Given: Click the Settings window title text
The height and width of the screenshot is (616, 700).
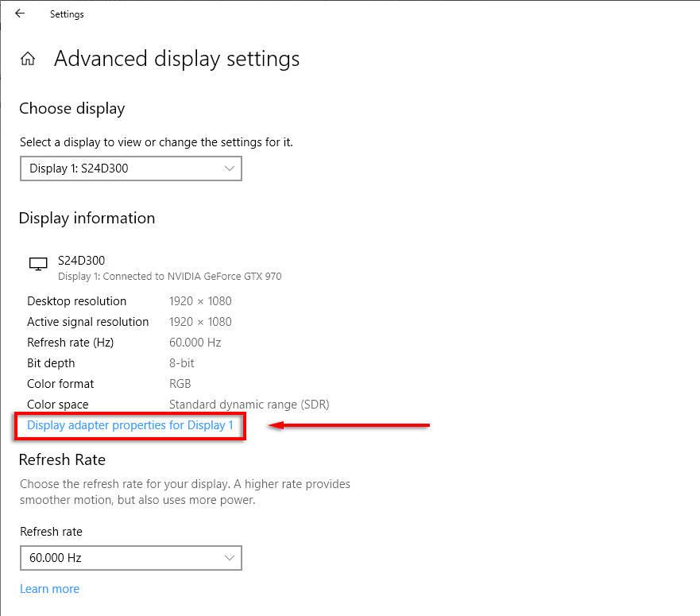Looking at the screenshot, I should 67,14.
